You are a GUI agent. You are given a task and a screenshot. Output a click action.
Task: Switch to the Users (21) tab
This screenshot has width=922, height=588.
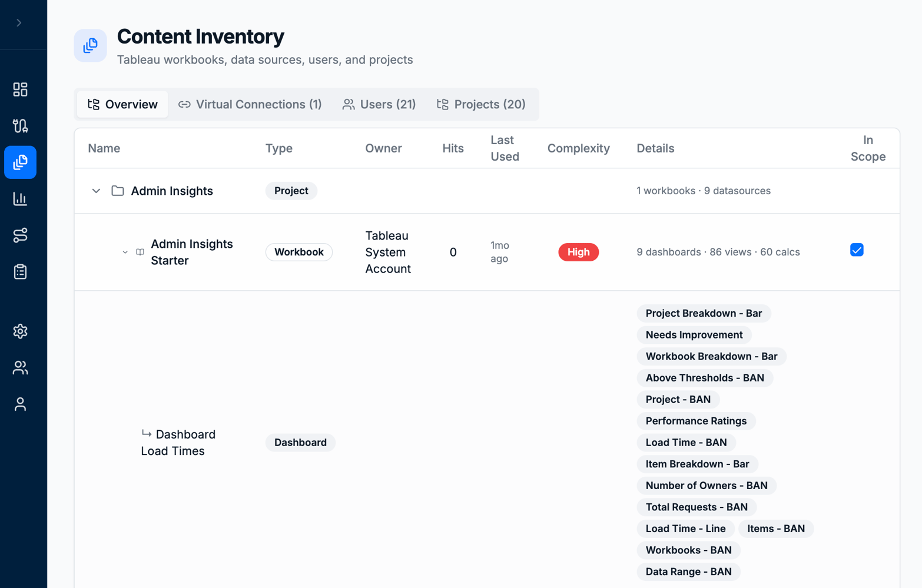(x=379, y=104)
